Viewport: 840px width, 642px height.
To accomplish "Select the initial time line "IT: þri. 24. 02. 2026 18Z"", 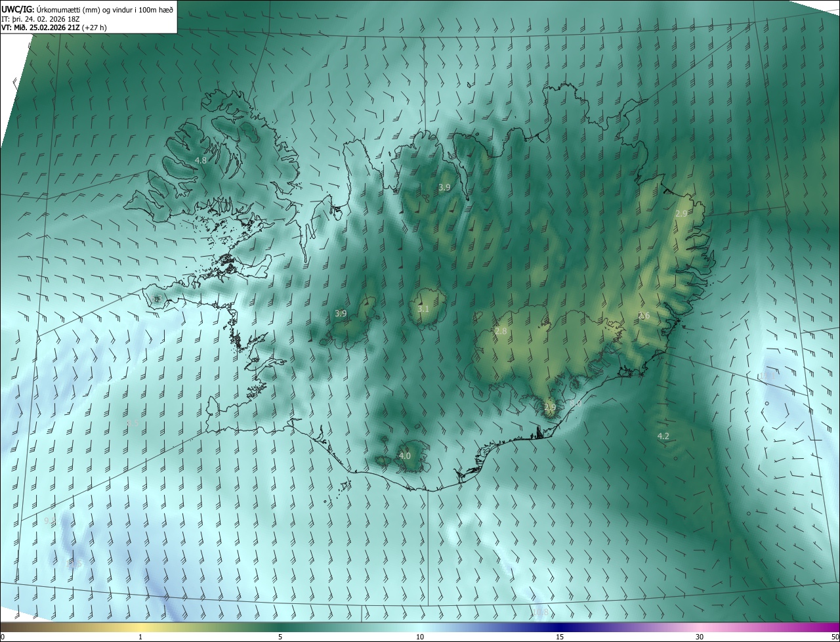I will click(x=41, y=18).
